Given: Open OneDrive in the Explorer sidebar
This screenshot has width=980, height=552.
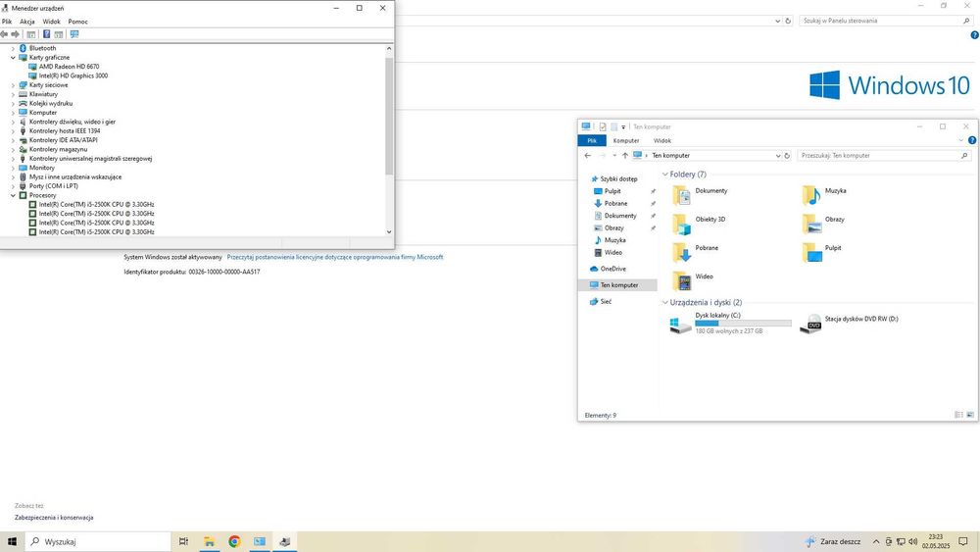Looking at the screenshot, I should tap(612, 269).
